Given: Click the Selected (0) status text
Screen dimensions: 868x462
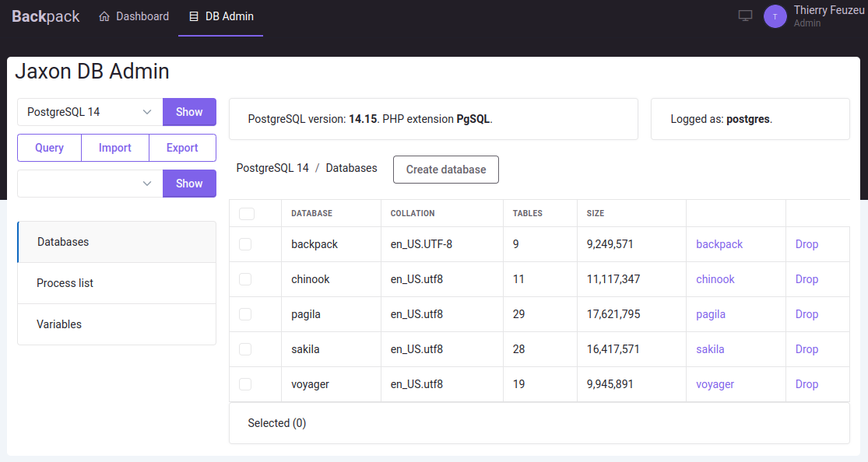Looking at the screenshot, I should [x=277, y=423].
